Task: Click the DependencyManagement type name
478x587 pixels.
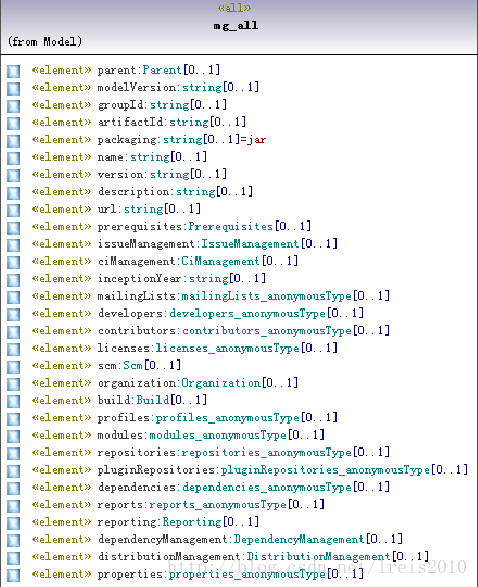Action: pos(299,540)
